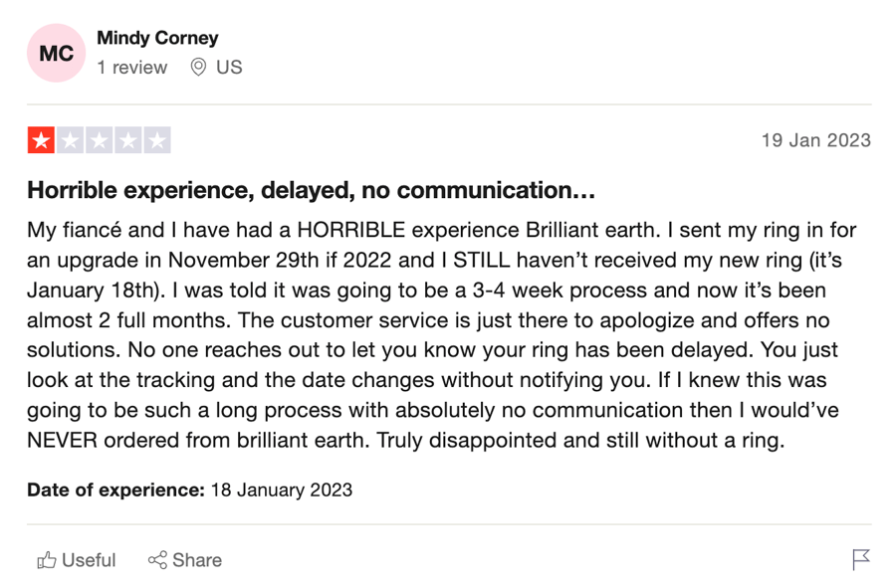
Task: Click the thumbs-up Useful icon
Action: [47, 560]
